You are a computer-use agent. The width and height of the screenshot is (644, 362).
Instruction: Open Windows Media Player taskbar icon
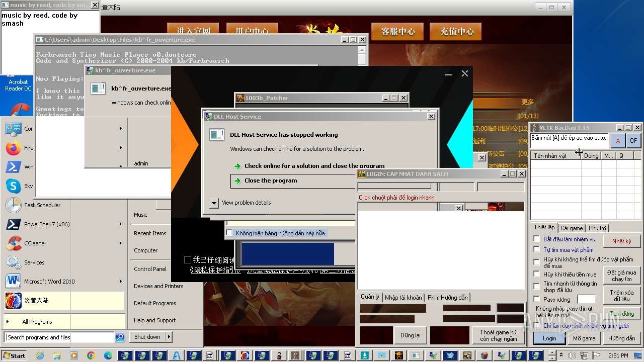[74, 355]
